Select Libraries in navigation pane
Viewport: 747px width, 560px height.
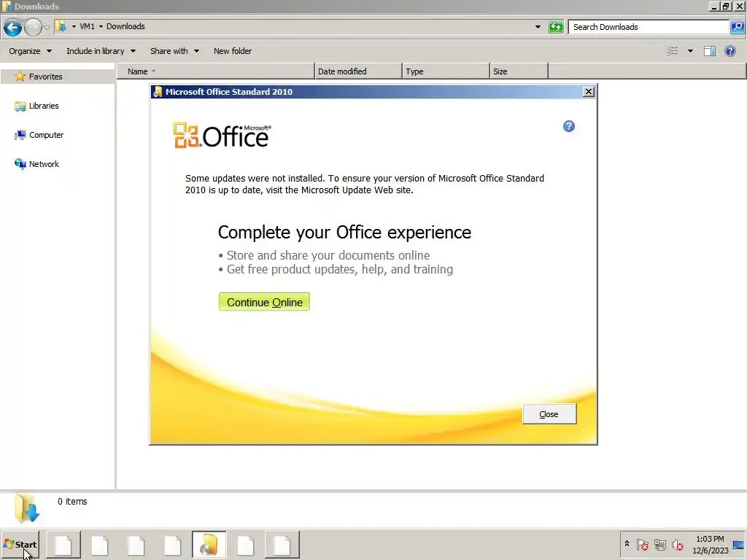click(44, 106)
